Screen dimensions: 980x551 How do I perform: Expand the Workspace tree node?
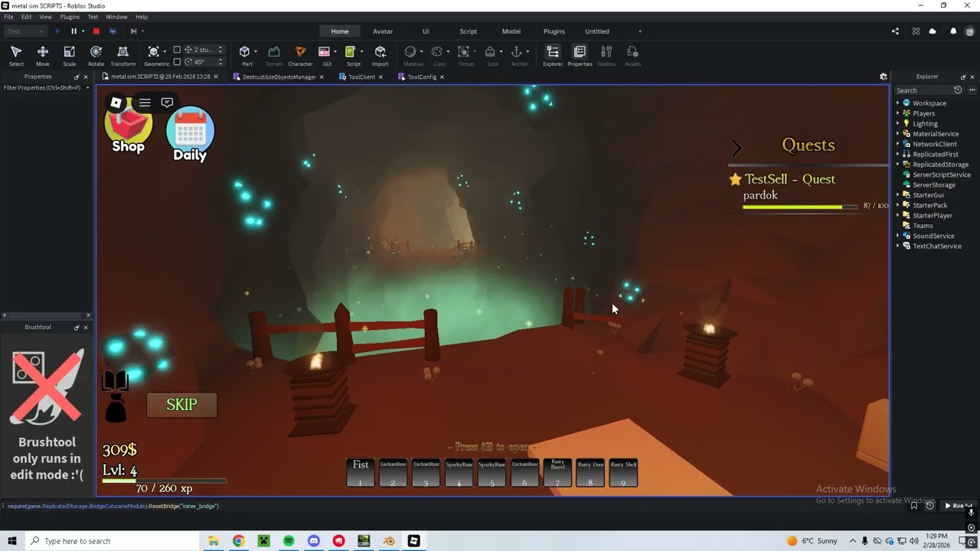coord(898,103)
